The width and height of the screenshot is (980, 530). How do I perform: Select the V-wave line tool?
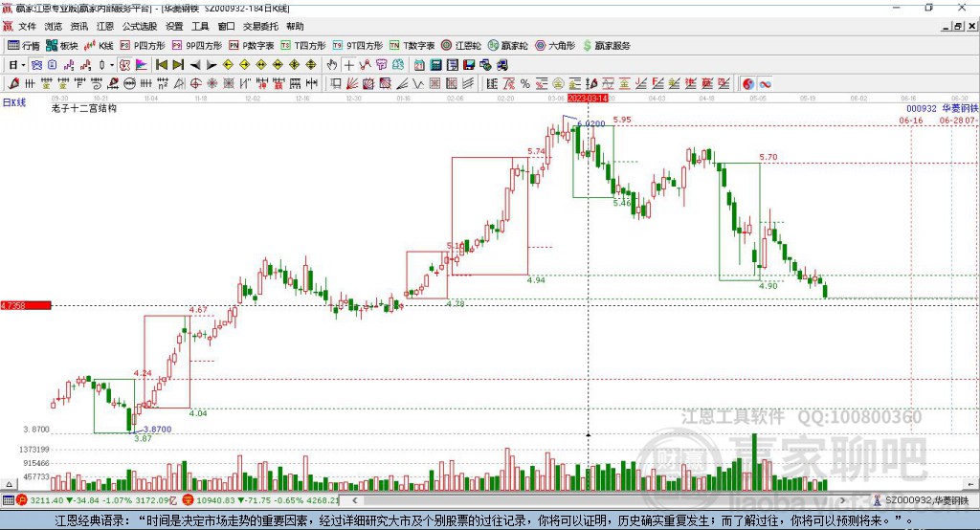[417, 84]
